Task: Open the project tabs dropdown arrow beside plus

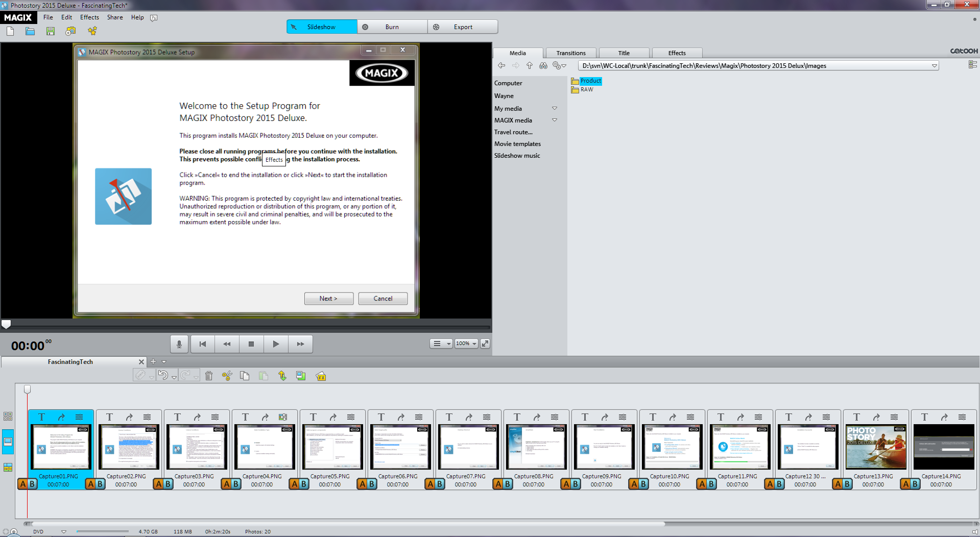Action: (x=164, y=361)
